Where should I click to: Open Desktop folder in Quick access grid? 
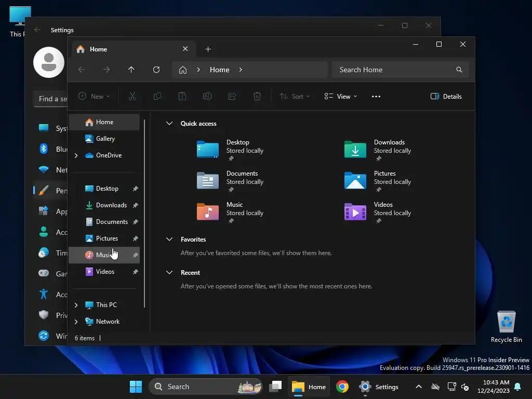208,149
